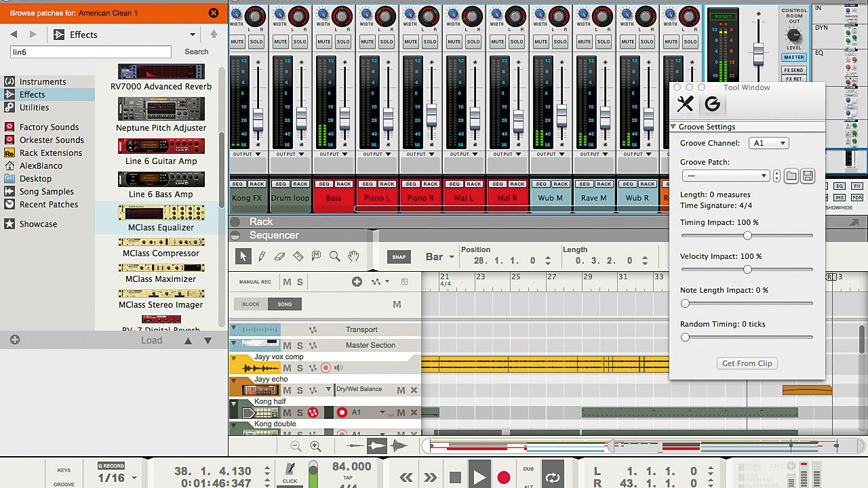Select the arrow Selection tool in sequencer
The width and height of the screenshot is (868, 488).
pyautogui.click(x=243, y=256)
